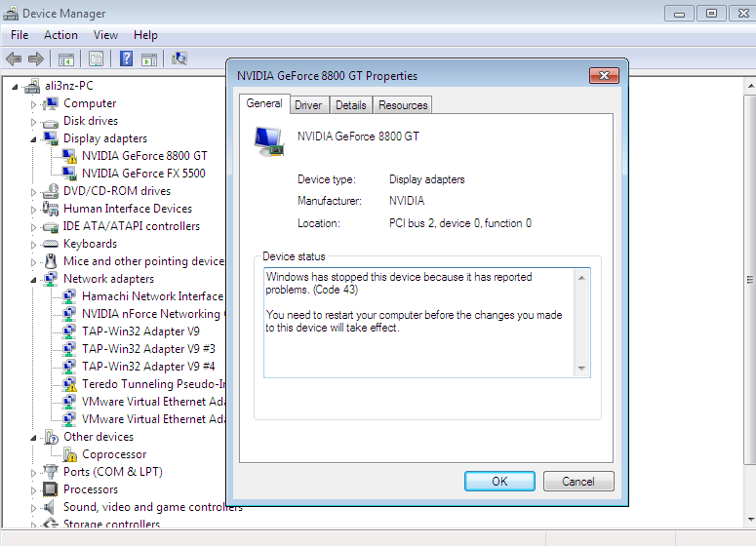Click the Forward arrow toolbar icon
Viewport: 756px width, 546px height.
click(36, 59)
